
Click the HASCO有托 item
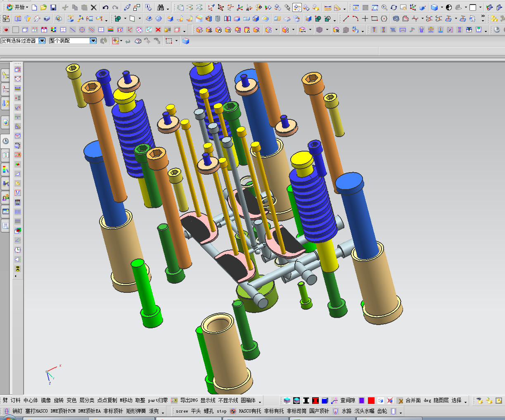pos(250,411)
